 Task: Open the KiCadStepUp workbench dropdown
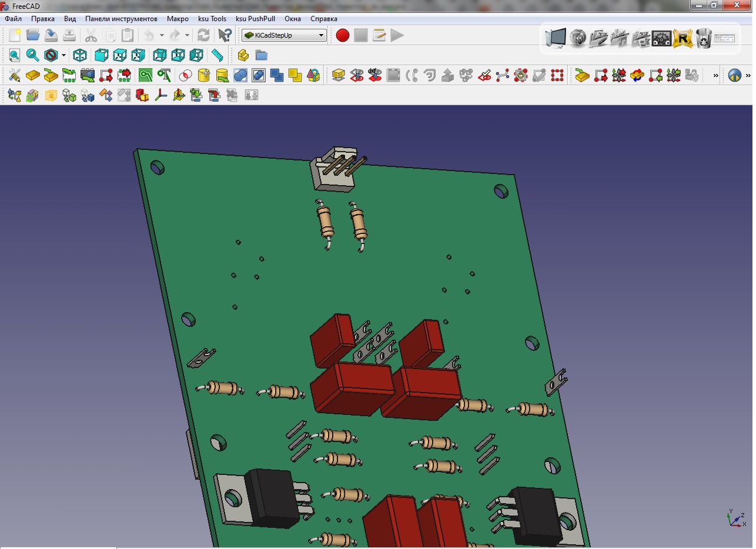[284, 35]
